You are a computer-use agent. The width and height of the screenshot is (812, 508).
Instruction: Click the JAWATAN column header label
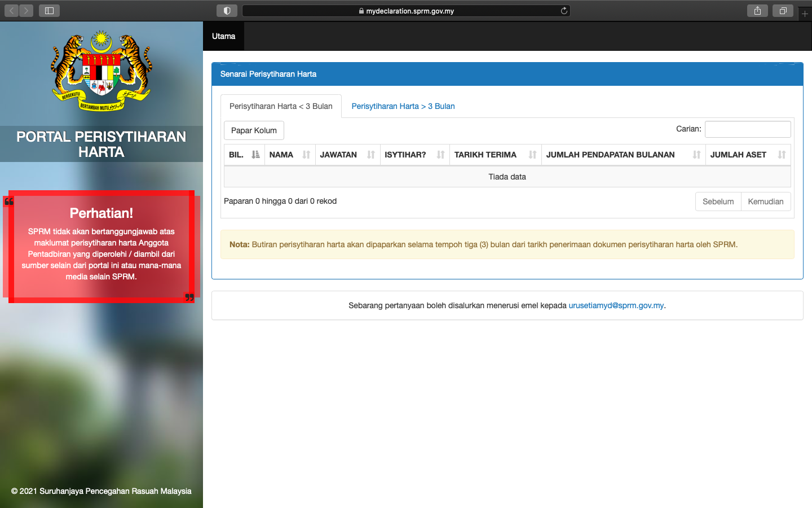(x=338, y=155)
